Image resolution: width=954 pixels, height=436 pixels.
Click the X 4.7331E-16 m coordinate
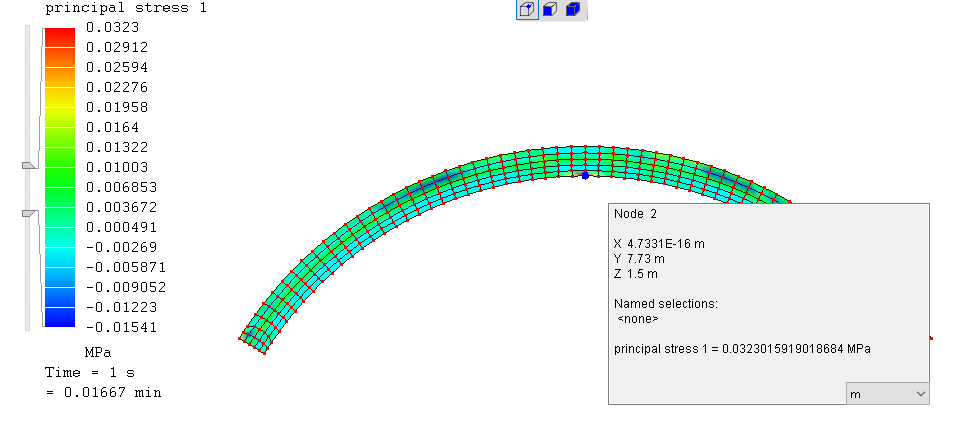coord(660,244)
